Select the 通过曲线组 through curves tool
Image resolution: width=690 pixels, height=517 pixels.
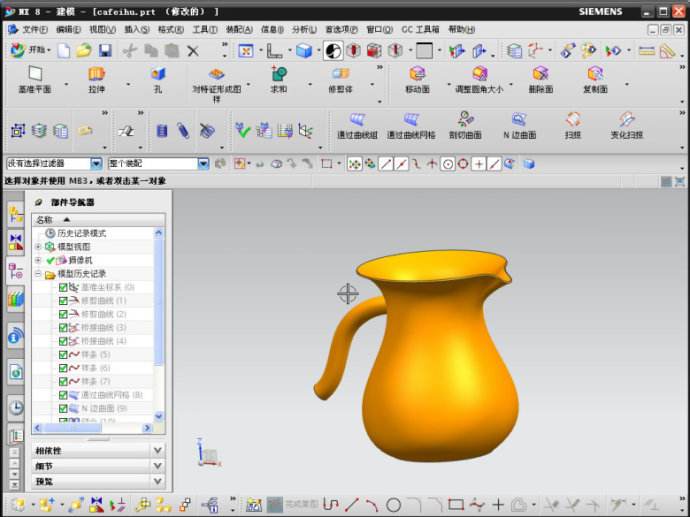coord(357,125)
